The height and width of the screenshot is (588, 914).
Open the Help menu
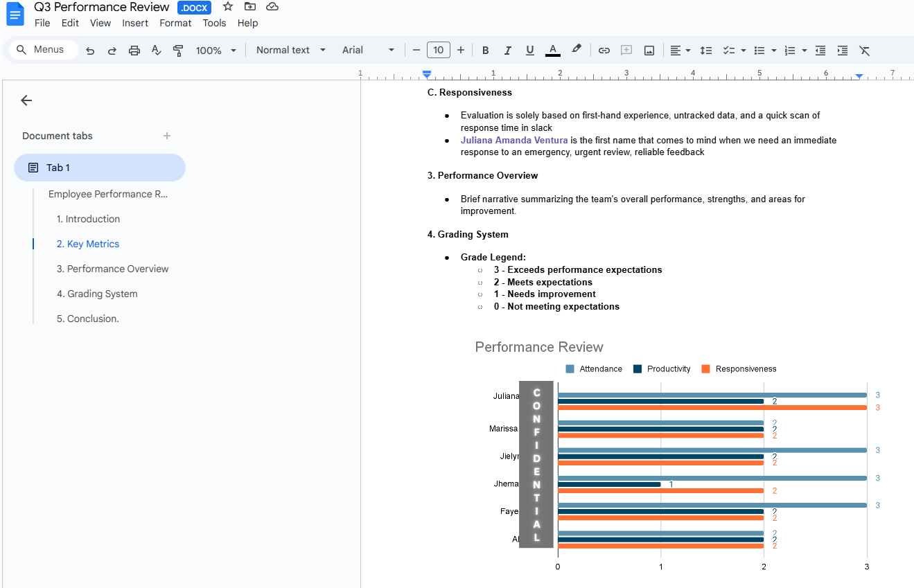pos(247,23)
